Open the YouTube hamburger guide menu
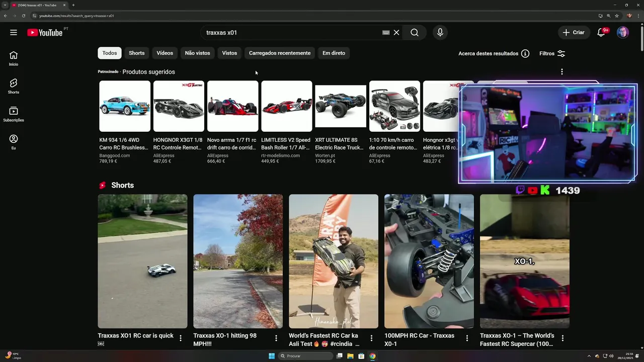 tap(14, 33)
